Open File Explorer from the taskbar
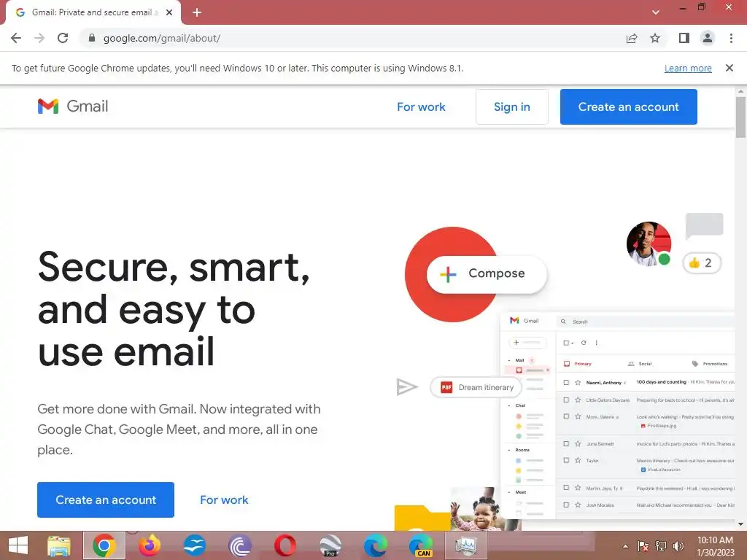Screen dimensions: 747x560 click(x=59, y=545)
